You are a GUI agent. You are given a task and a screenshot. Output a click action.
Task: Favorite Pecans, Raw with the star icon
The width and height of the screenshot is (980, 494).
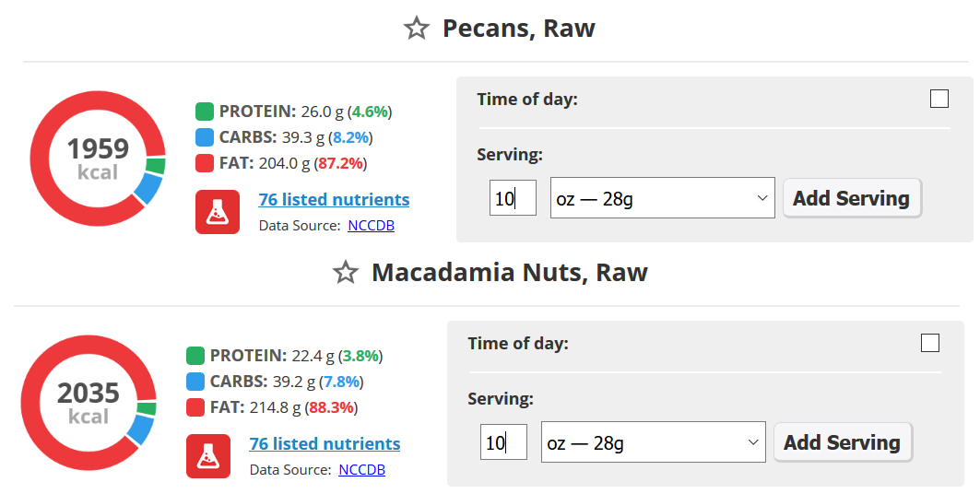coord(417,28)
